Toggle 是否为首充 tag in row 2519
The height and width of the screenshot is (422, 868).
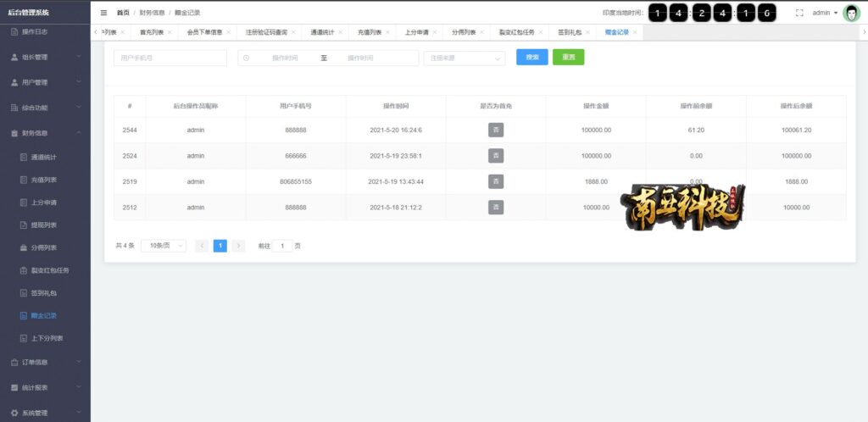pyautogui.click(x=496, y=181)
